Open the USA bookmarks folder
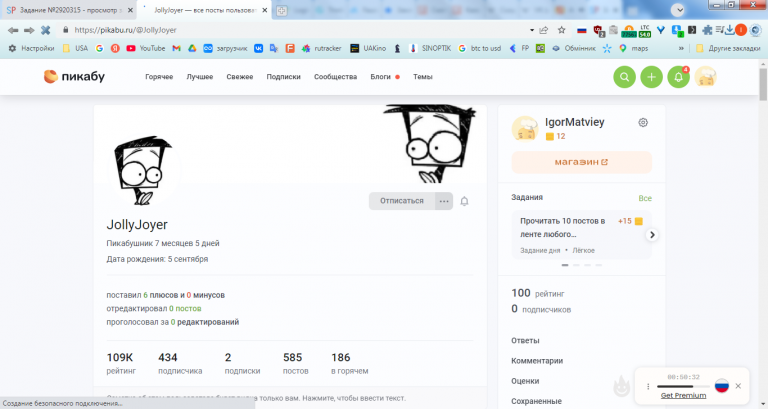Image resolution: width=768 pixels, height=409 pixels. pos(75,48)
